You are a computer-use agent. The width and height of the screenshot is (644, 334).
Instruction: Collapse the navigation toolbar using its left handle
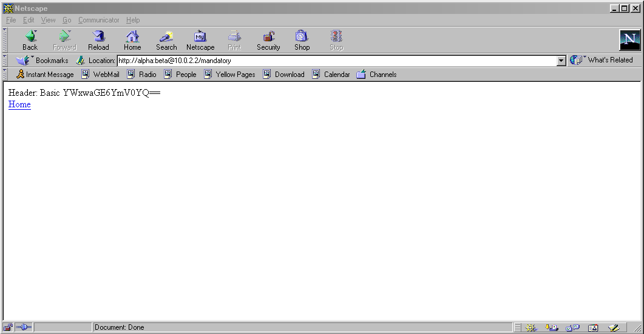coord(5,41)
